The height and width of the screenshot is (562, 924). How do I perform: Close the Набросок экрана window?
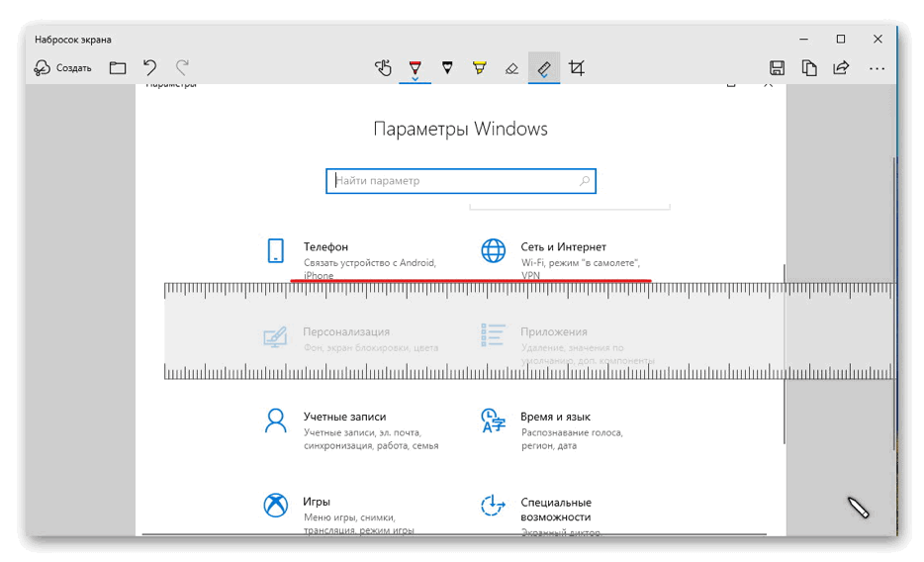click(878, 39)
